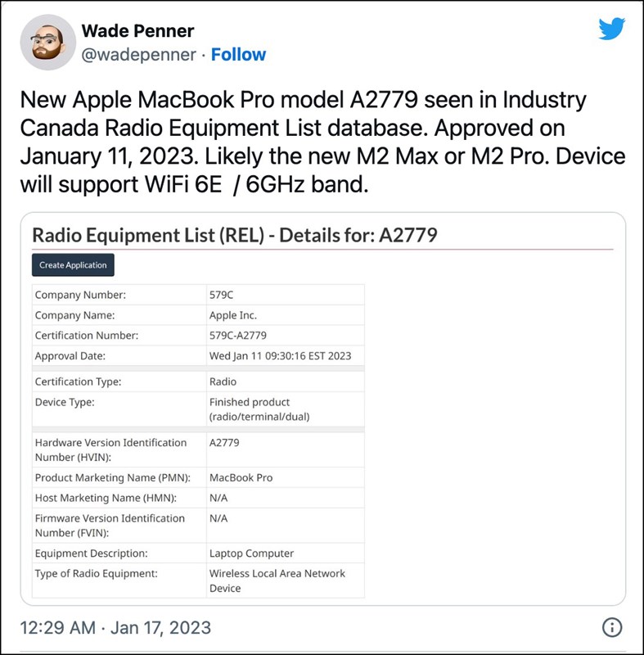The width and height of the screenshot is (644, 655).
Task: Click the Create Application button
Action: point(73,264)
